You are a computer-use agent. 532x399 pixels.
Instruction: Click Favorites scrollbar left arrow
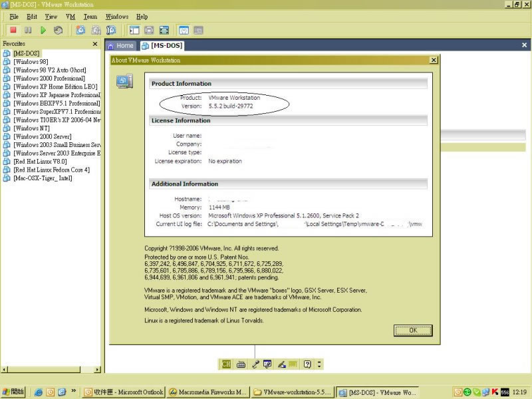(4, 370)
